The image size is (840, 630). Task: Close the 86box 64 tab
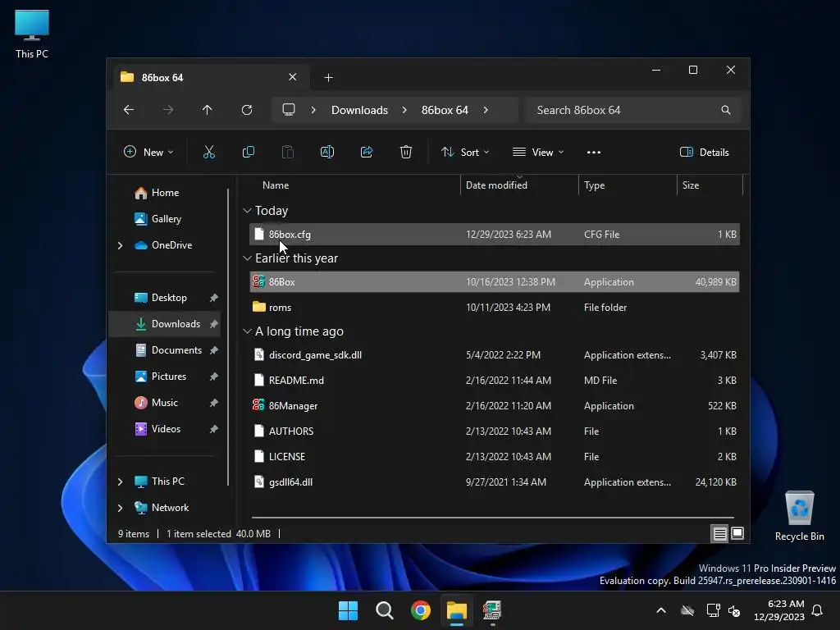click(293, 77)
